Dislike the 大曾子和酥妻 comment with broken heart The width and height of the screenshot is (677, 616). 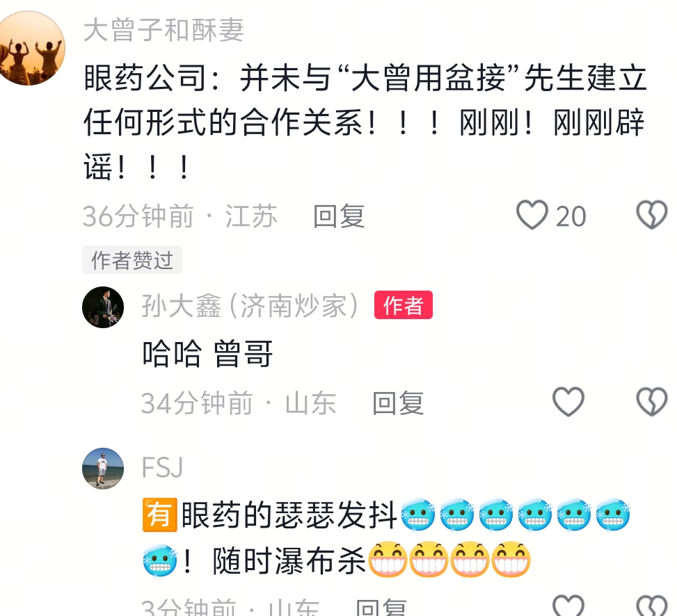pos(653,215)
